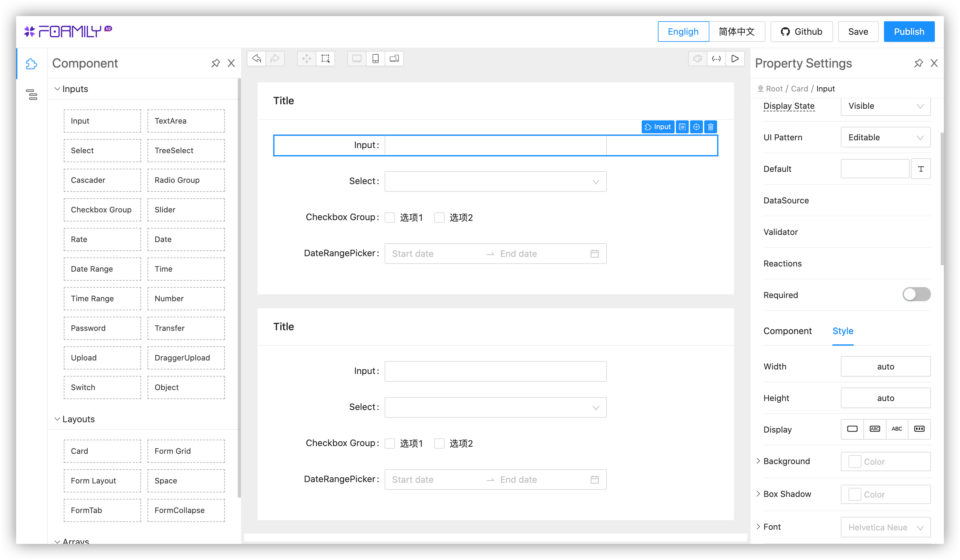Check the 选项2 checkbox in Checkbox Group
Viewport: 960px width, 560px height.
pos(438,217)
